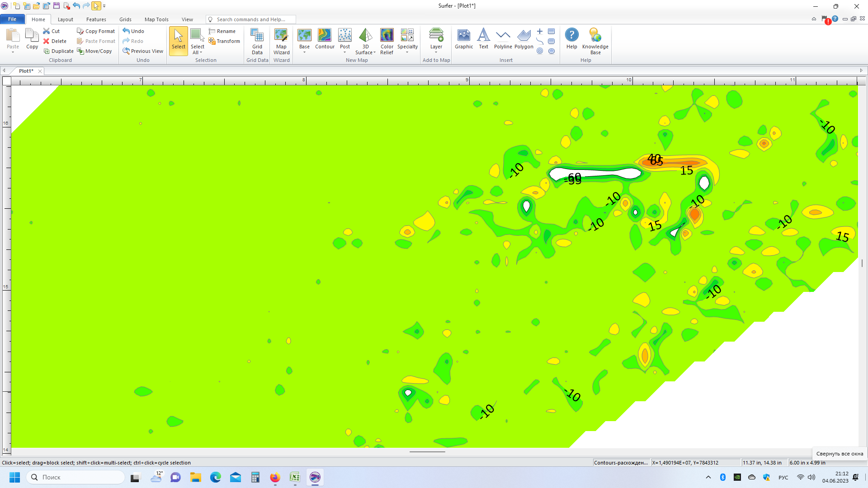The height and width of the screenshot is (488, 868).
Task: Pick the range ring insert tool
Action: 540,51
